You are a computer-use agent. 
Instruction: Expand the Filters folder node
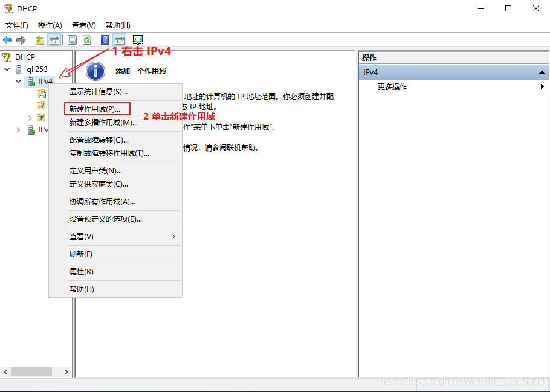pos(30,118)
